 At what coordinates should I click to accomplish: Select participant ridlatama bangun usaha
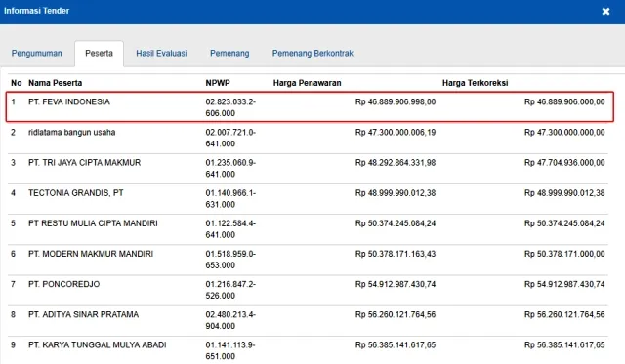pos(71,132)
